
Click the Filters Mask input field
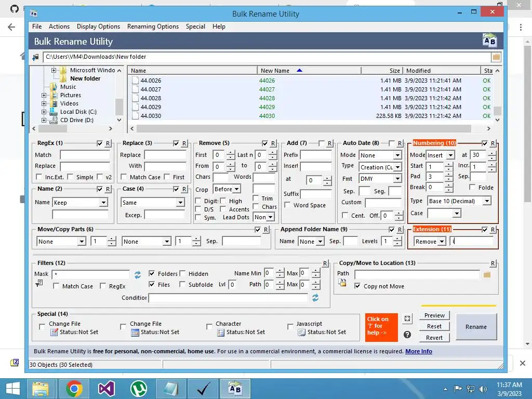coord(91,274)
